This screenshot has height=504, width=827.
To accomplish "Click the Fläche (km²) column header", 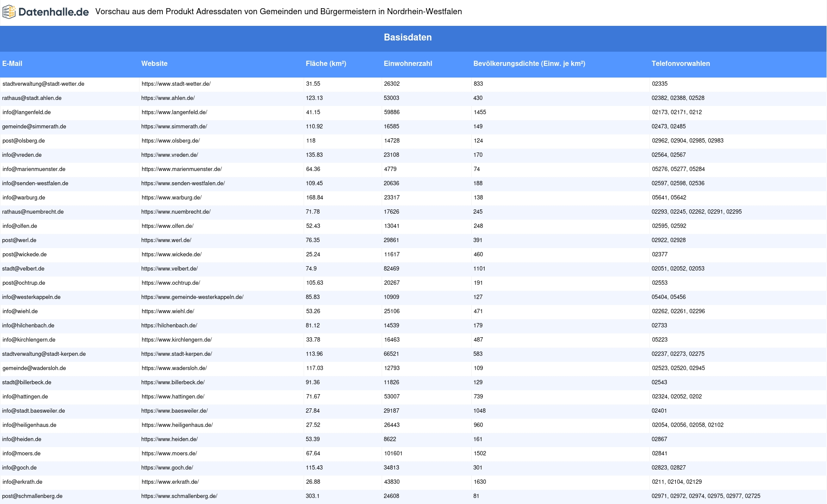I will (326, 63).
